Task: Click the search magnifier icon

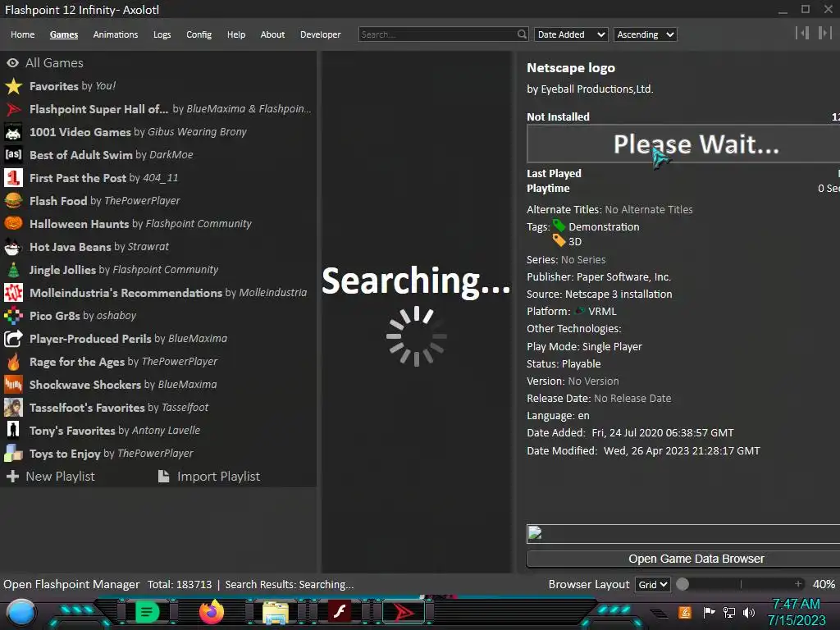Action: 522,34
